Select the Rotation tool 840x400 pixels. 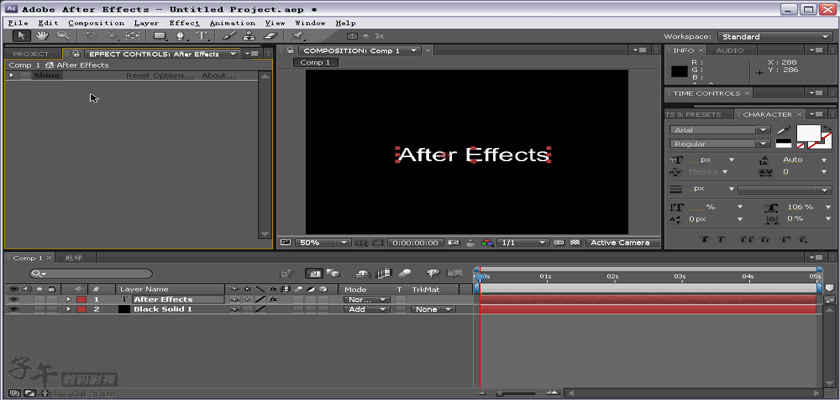(91, 36)
